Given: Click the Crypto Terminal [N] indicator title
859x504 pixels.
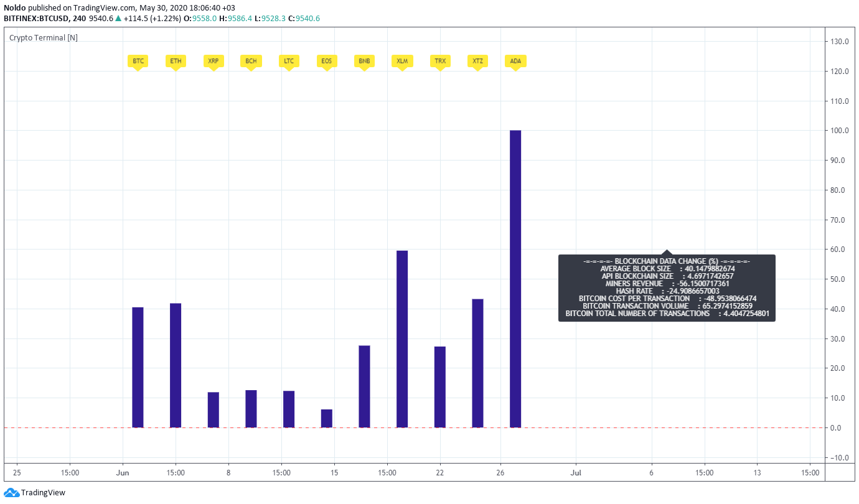Looking at the screenshot, I should (44, 38).
